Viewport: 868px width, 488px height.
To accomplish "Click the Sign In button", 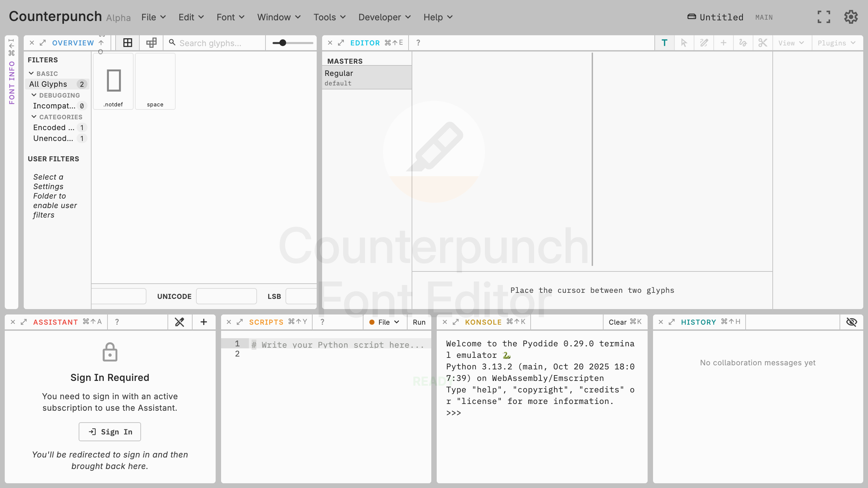I will (110, 432).
